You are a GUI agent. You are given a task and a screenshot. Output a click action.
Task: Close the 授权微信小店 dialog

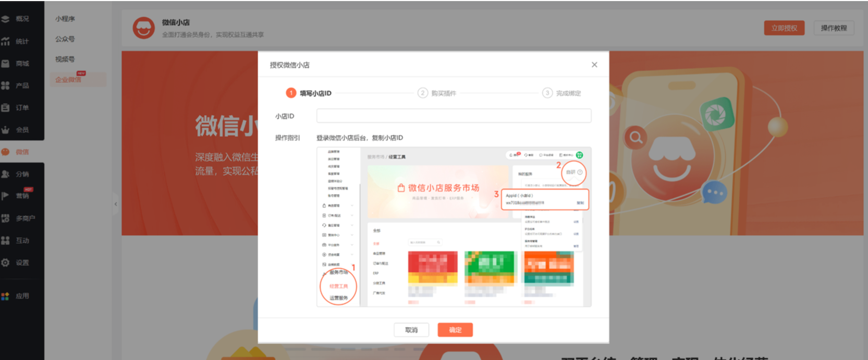click(594, 65)
